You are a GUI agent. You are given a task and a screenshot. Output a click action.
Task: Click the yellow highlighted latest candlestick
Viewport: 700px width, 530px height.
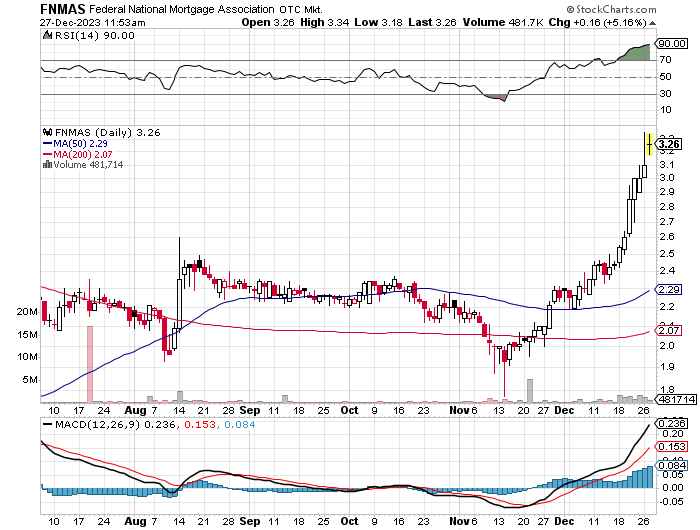(x=650, y=144)
